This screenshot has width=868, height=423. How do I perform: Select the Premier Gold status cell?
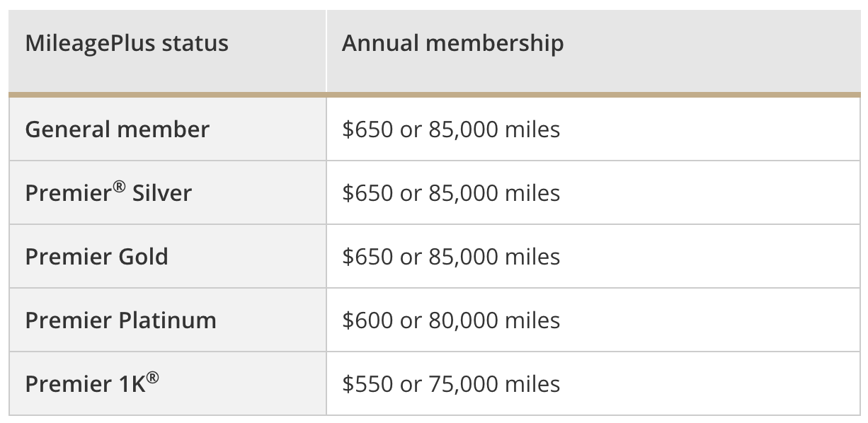click(x=167, y=256)
